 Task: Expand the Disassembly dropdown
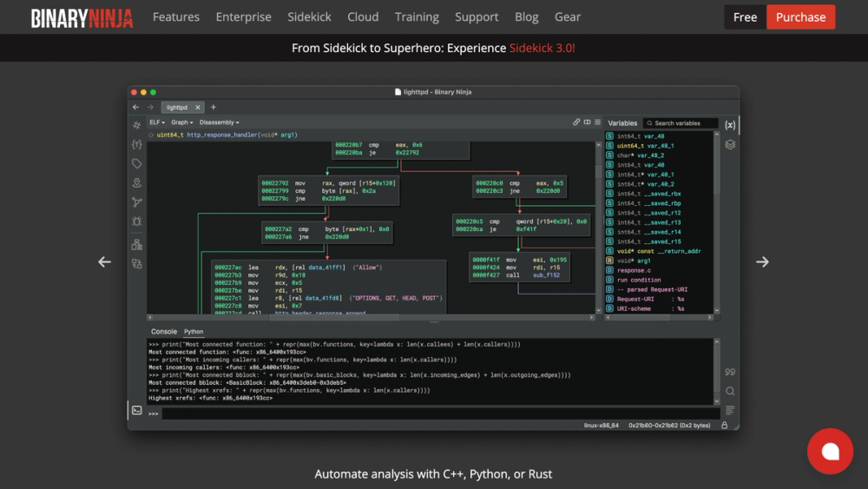[219, 122]
